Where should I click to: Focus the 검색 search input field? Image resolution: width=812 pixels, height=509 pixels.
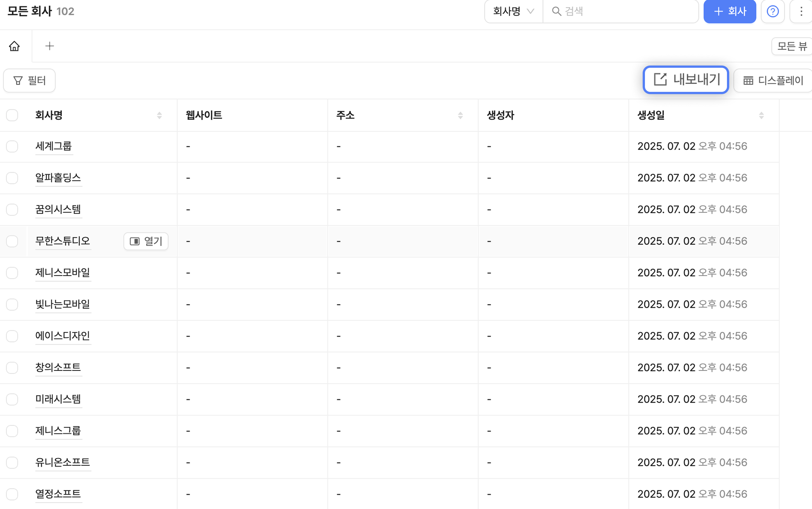pos(626,12)
